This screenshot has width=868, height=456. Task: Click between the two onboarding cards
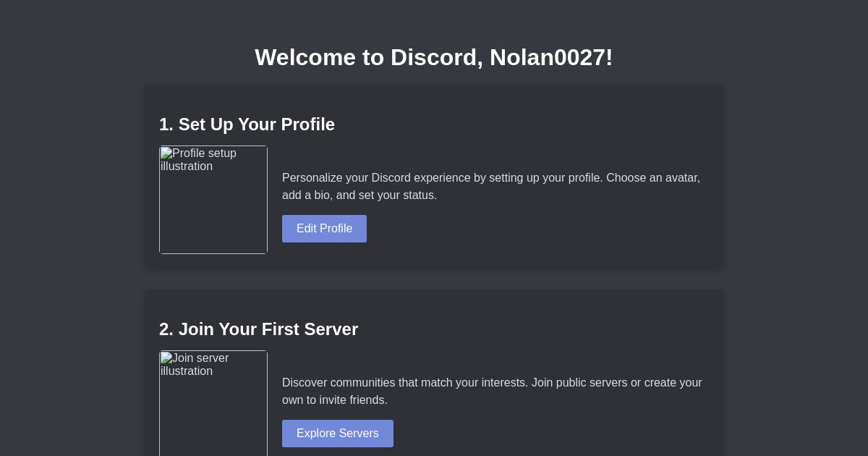click(x=434, y=279)
